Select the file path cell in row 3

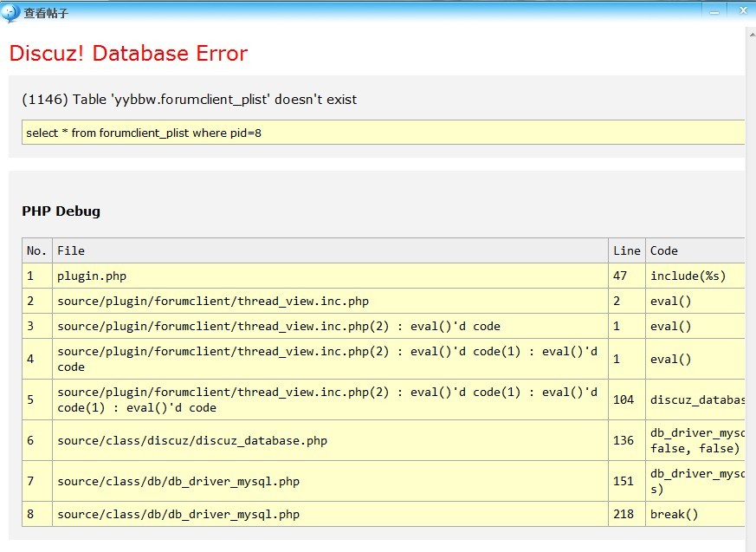(x=330, y=326)
